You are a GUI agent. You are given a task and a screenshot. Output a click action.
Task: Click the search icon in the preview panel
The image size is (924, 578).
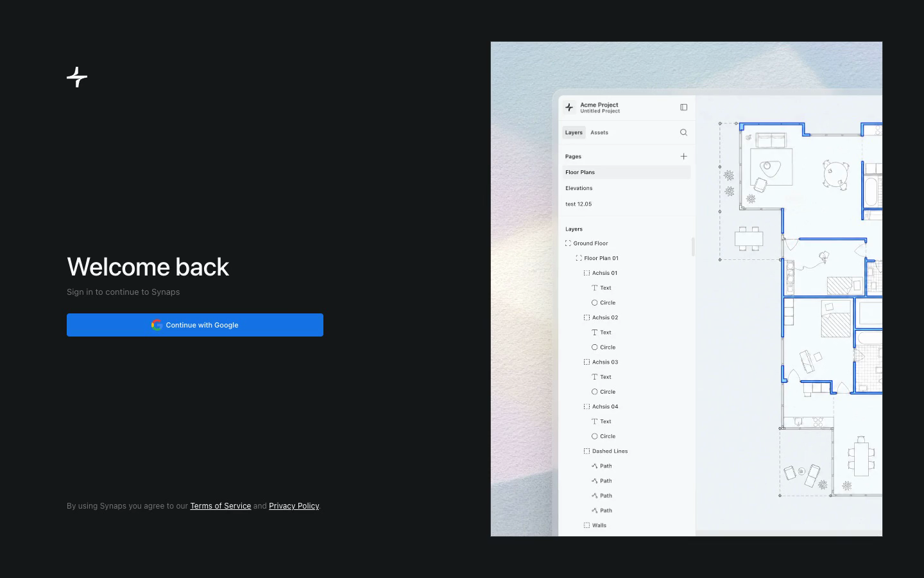[x=683, y=132]
